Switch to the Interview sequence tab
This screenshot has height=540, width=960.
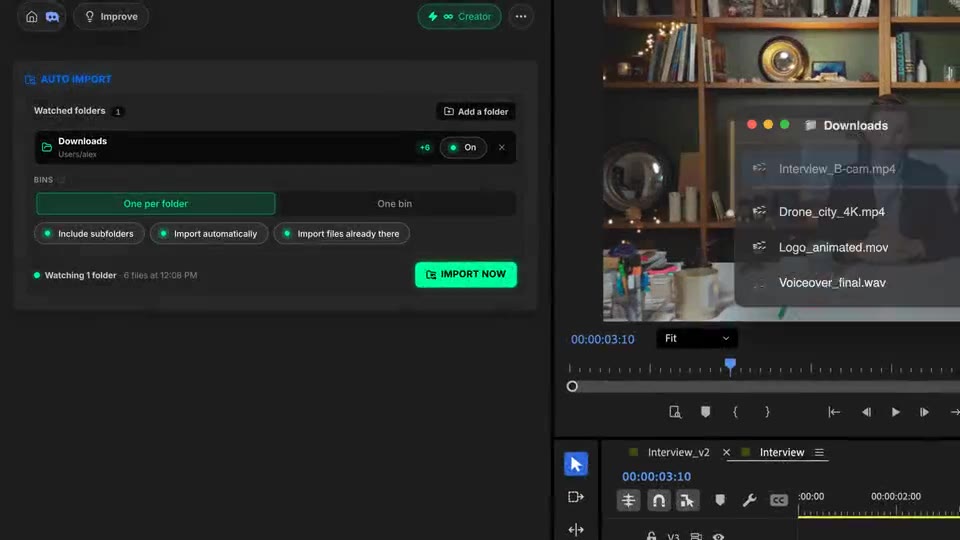tap(782, 452)
